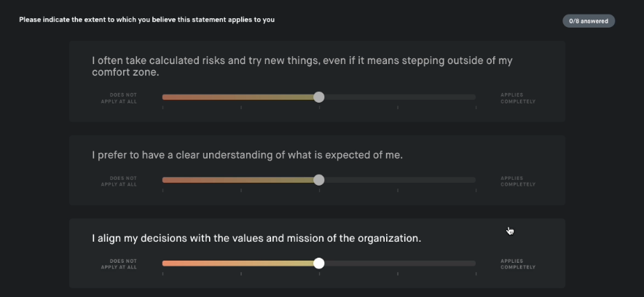Image resolution: width=644 pixels, height=297 pixels.
Task: Select fourth tick on clear understanding slider
Action: 398,180
